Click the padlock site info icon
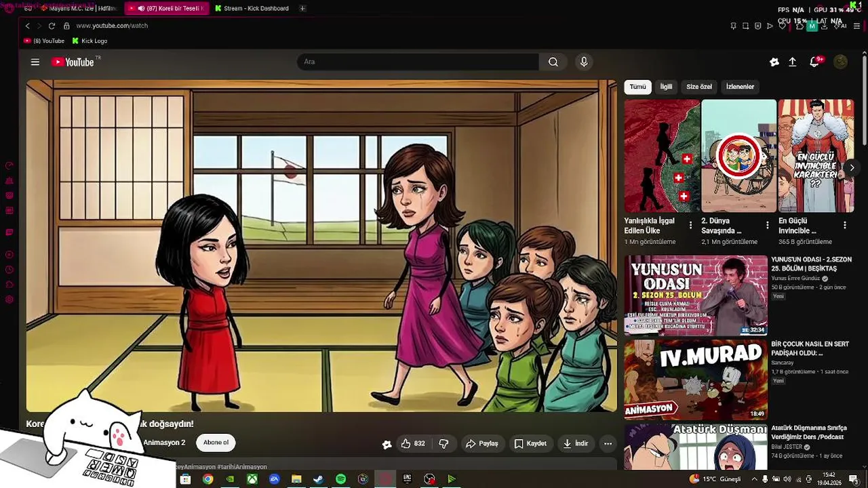The width and height of the screenshot is (868, 488). [x=66, y=26]
